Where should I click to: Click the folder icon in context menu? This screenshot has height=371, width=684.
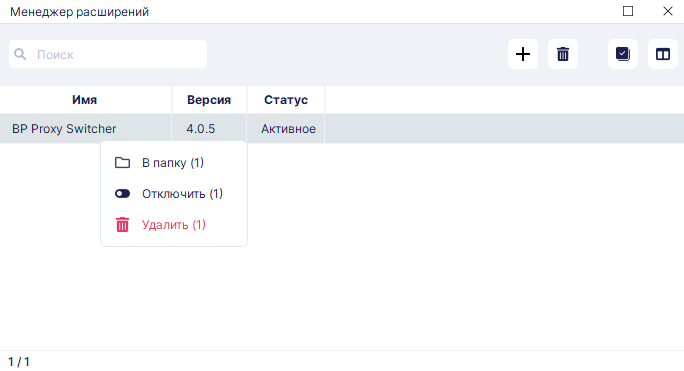[122, 163]
